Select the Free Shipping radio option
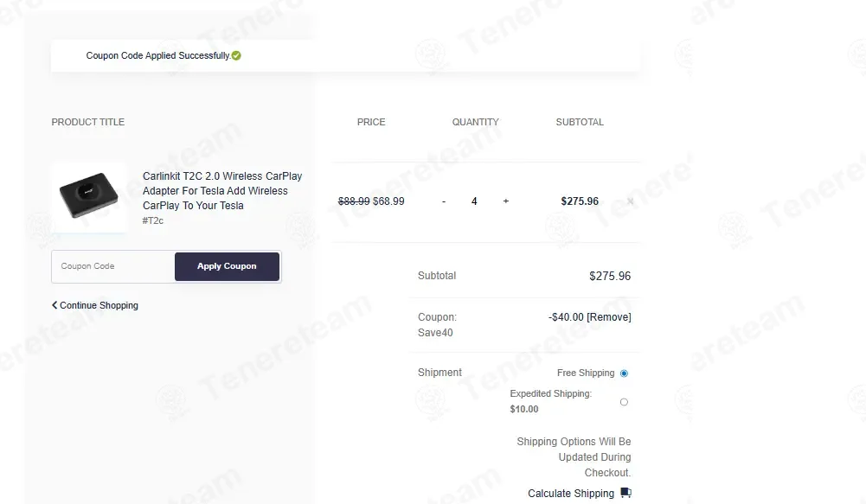Screen dimensions: 866x504 pyautogui.click(x=624, y=373)
